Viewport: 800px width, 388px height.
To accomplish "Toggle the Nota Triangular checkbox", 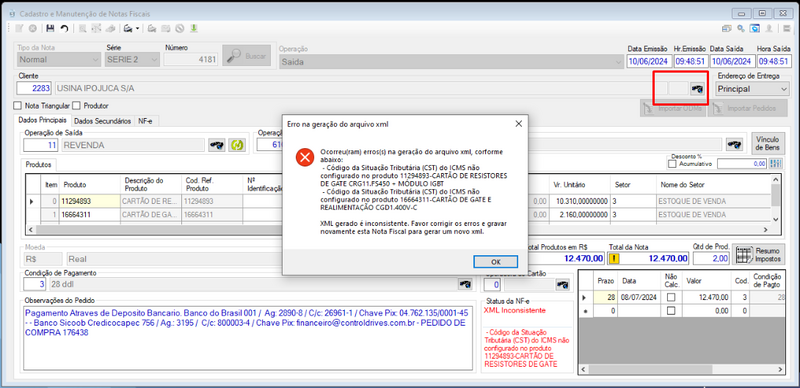I will [x=18, y=106].
